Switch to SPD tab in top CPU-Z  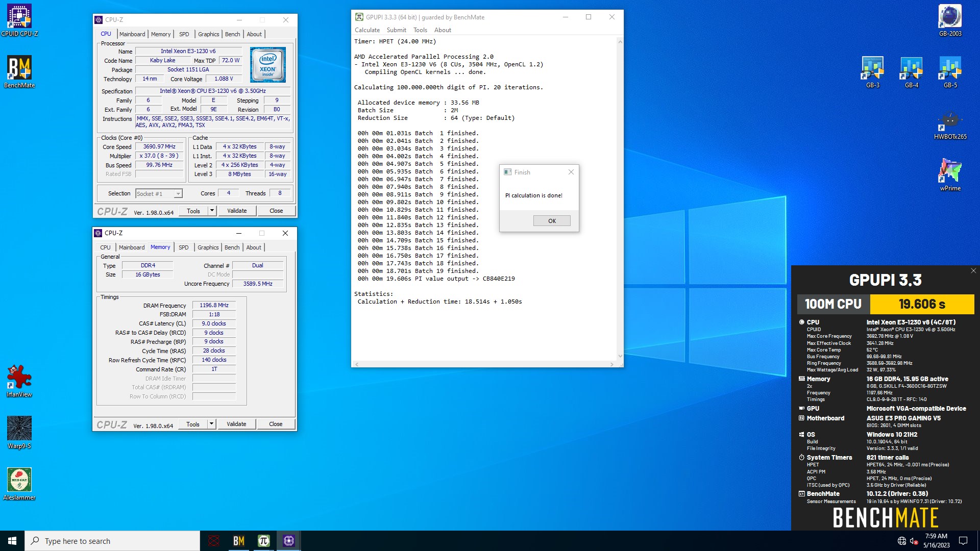click(x=184, y=34)
